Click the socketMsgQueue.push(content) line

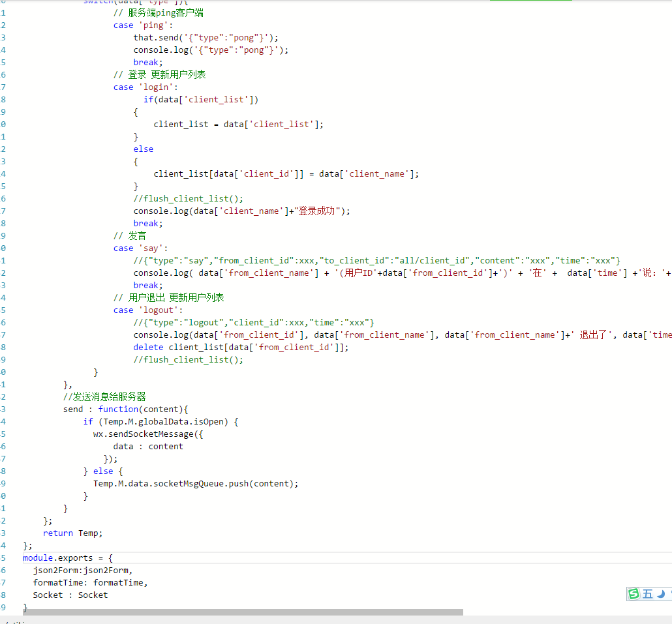click(196, 484)
